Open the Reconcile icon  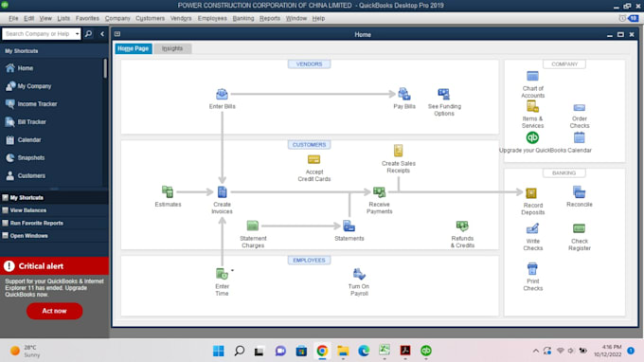[579, 191]
